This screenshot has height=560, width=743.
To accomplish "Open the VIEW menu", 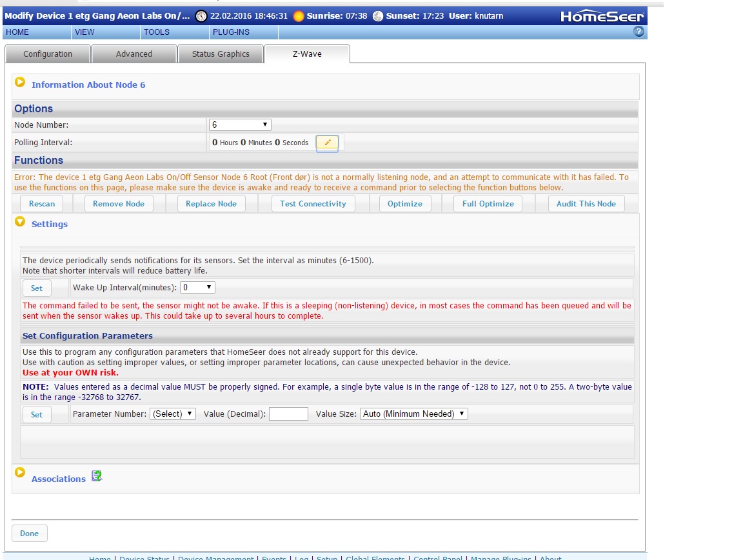I will [85, 32].
